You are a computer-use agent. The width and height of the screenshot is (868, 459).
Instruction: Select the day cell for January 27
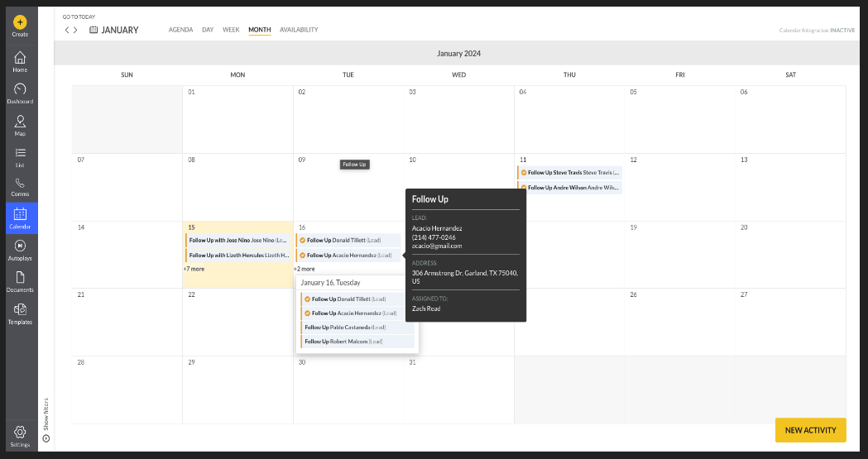790,322
